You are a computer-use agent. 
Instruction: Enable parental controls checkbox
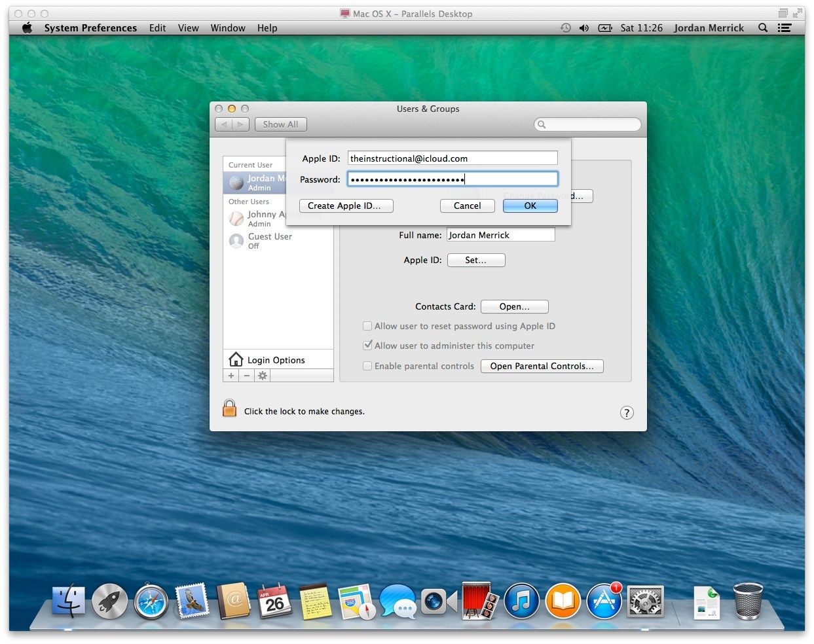click(x=367, y=366)
